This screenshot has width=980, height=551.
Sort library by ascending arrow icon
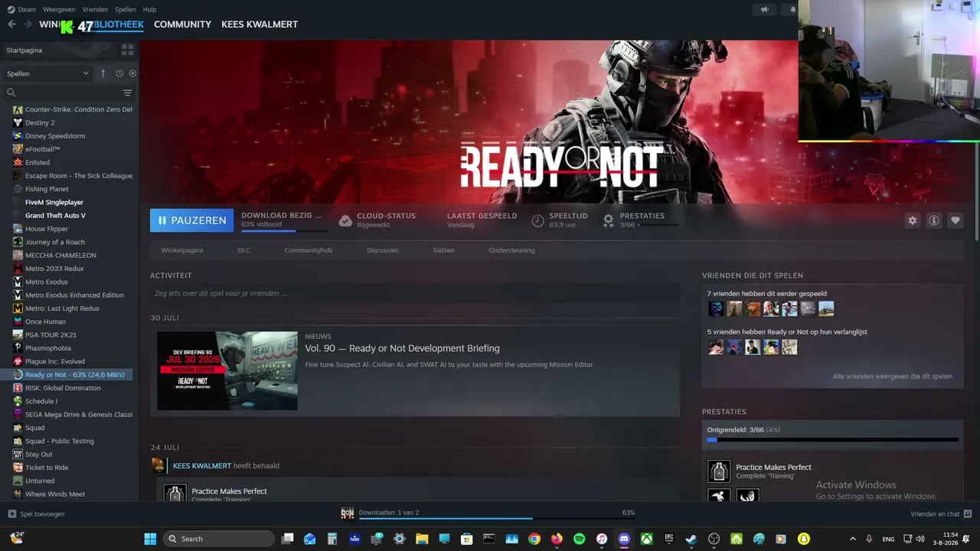(103, 73)
